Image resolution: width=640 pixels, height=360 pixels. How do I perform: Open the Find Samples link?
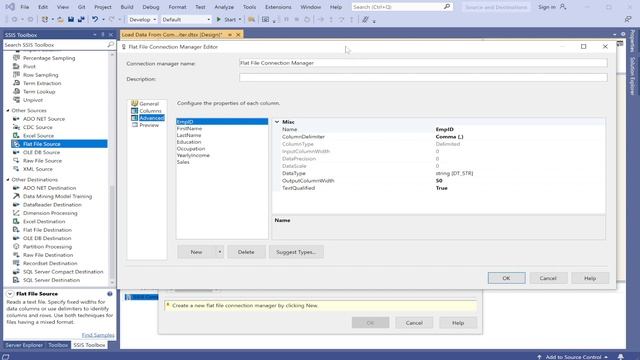tap(98, 335)
